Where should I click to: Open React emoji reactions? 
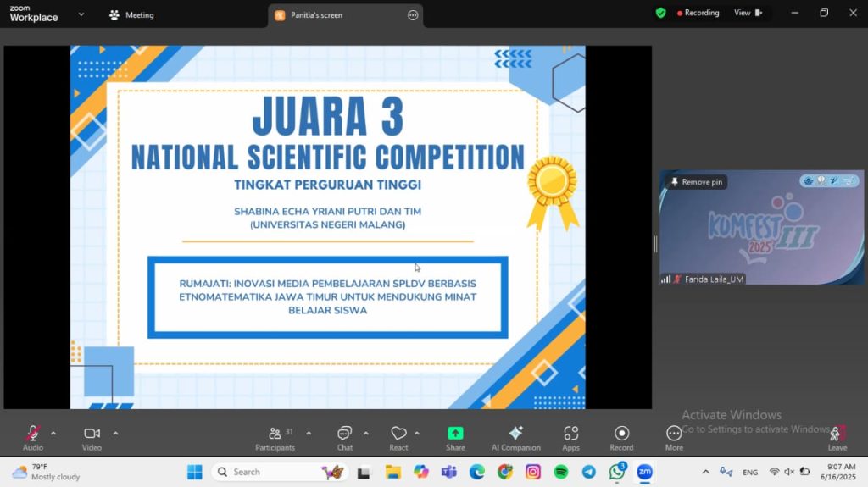tap(398, 434)
